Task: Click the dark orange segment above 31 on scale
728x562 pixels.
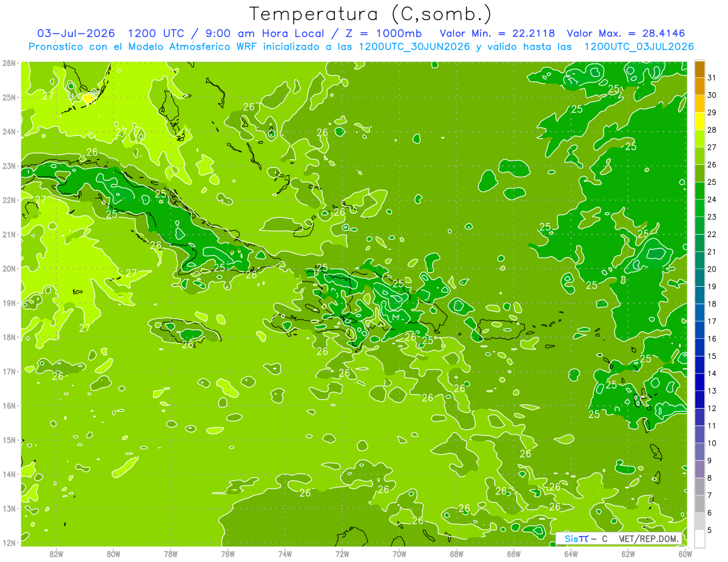Action: pyautogui.click(x=699, y=69)
